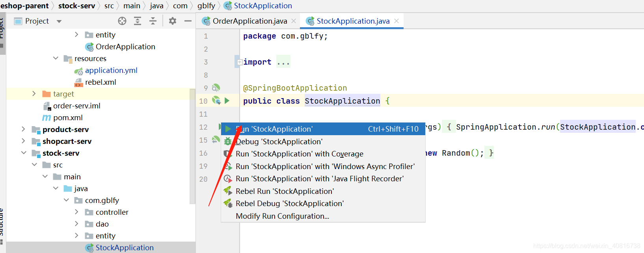
Task: Expand the target folder
Action: pos(34,94)
